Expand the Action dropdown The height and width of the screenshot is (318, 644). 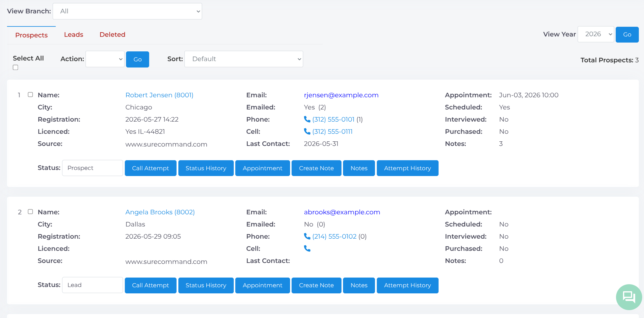pos(105,59)
